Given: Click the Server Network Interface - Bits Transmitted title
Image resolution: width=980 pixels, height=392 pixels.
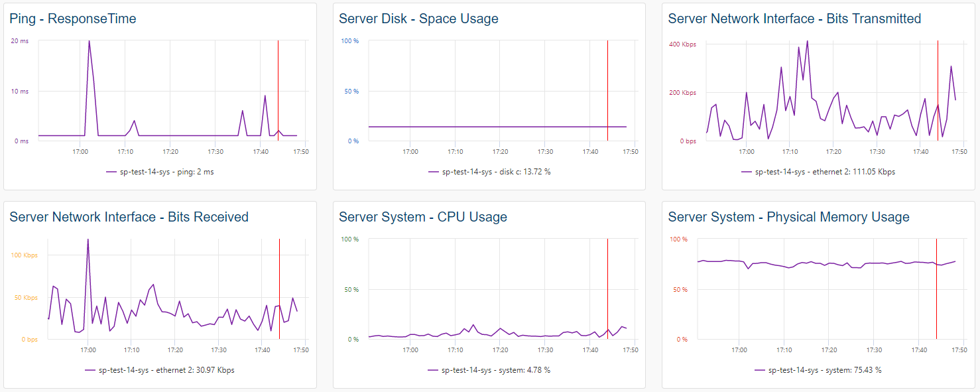Looking at the screenshot, I should [794, 19].
